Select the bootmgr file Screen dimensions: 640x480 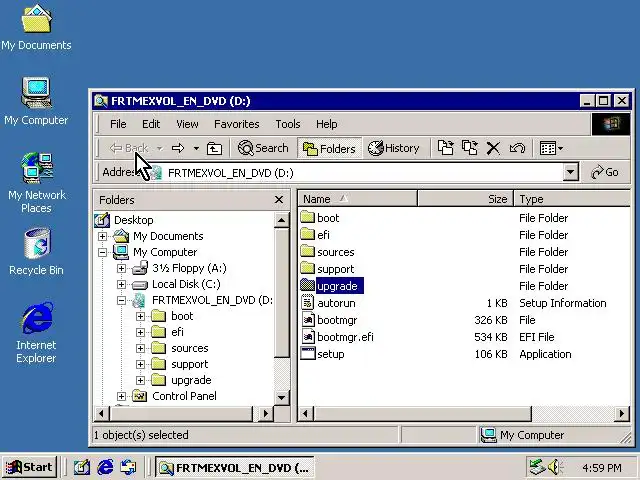pyautogui.click(x=337, y=320)
